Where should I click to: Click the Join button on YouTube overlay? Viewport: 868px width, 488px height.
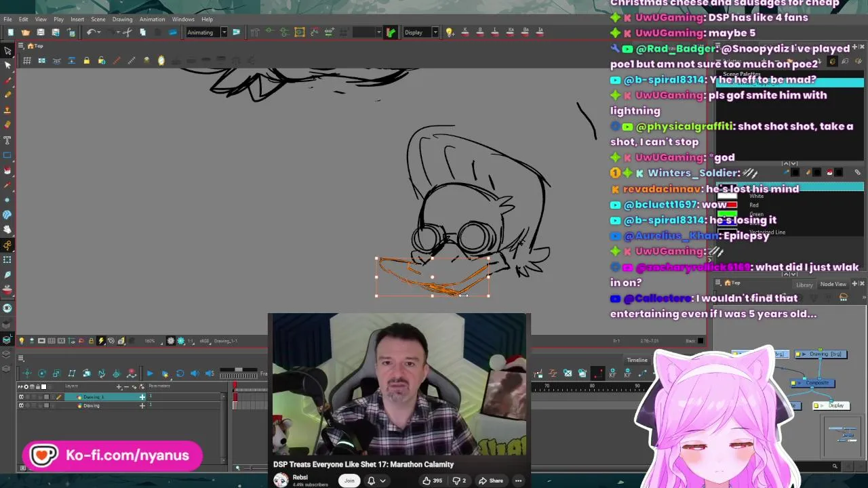[349, 481]
